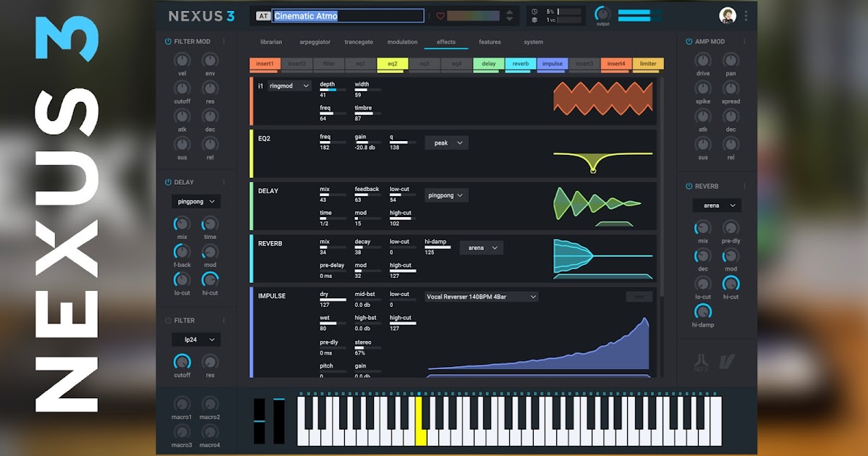Open the lp24 filter type dropdown

coord(196,339)
